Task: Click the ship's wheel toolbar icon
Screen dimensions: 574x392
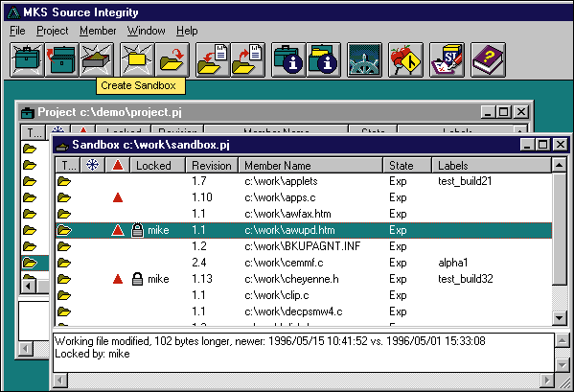Action: [x=364, y=59]
